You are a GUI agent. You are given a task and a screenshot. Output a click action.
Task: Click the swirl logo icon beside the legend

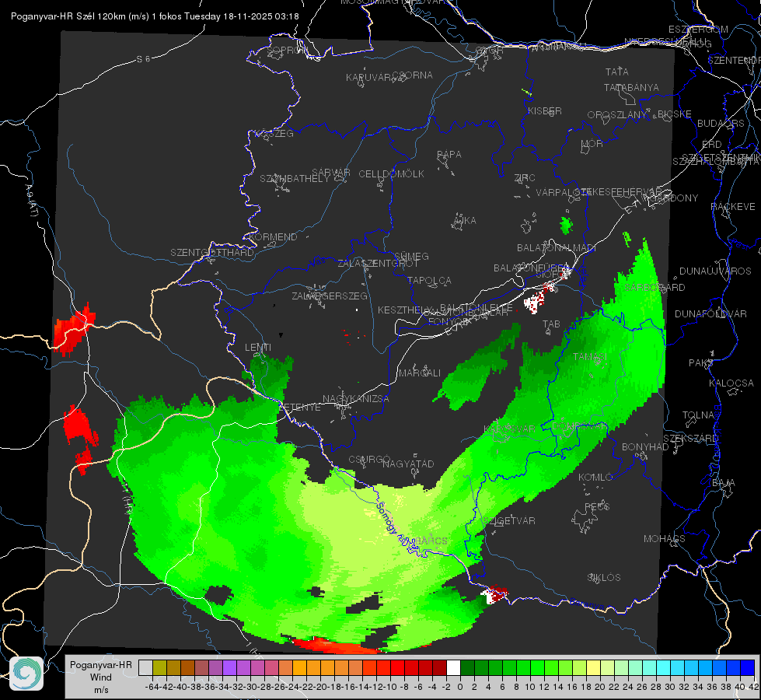click(x=26, y=674)
